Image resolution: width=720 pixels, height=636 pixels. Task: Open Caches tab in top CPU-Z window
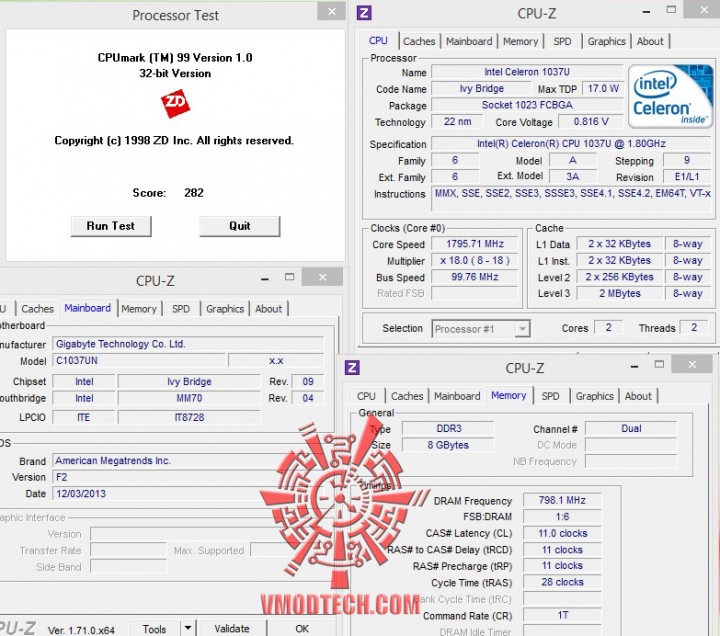tap(419, 41)
